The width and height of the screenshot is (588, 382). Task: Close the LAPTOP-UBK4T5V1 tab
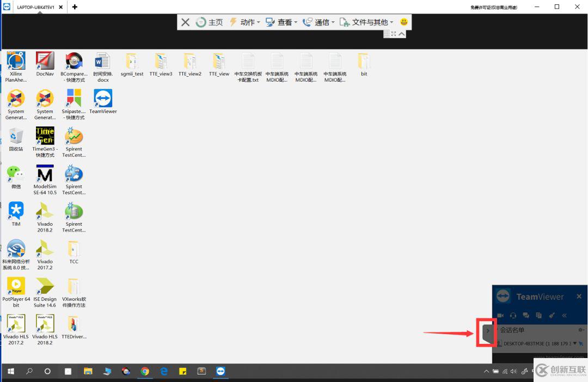[x=61, y=7]
